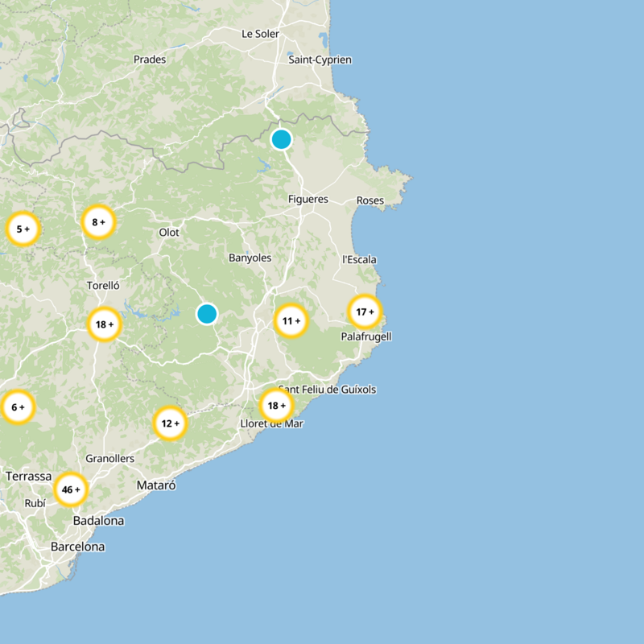
Task: Click the Granollers town label
Action: coord(109,458)
